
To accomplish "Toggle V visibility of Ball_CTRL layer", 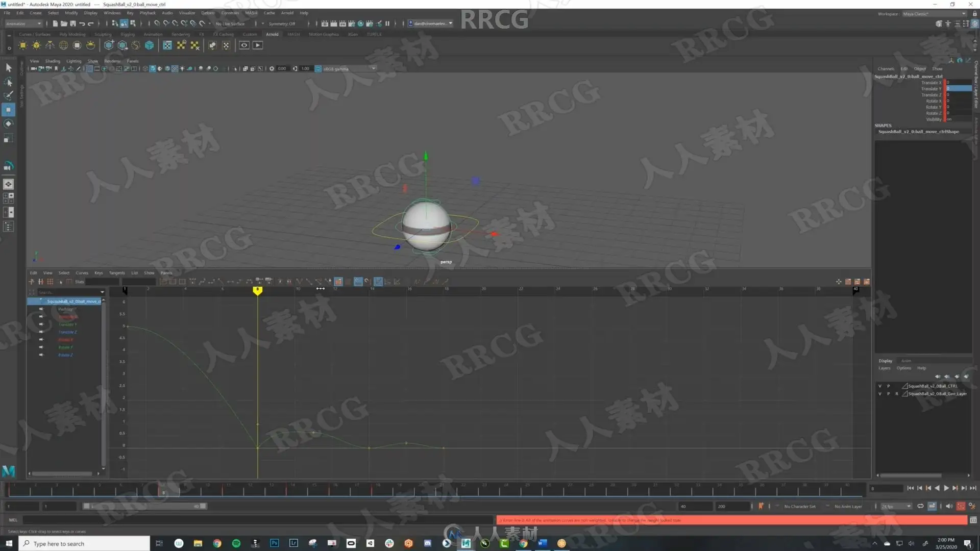I will point(879,386).
